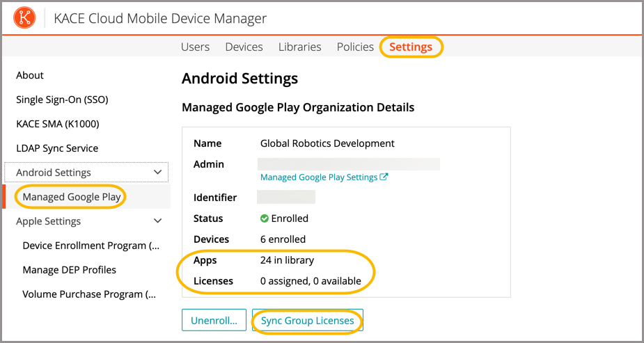Click the KACE logo icon

(26, 18)
